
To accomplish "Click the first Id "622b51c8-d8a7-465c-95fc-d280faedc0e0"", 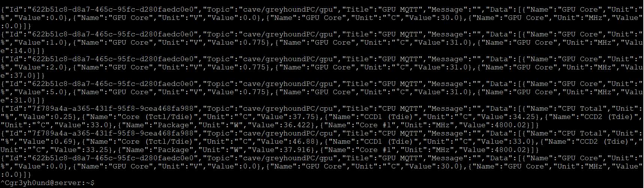I will click(113, 9).
